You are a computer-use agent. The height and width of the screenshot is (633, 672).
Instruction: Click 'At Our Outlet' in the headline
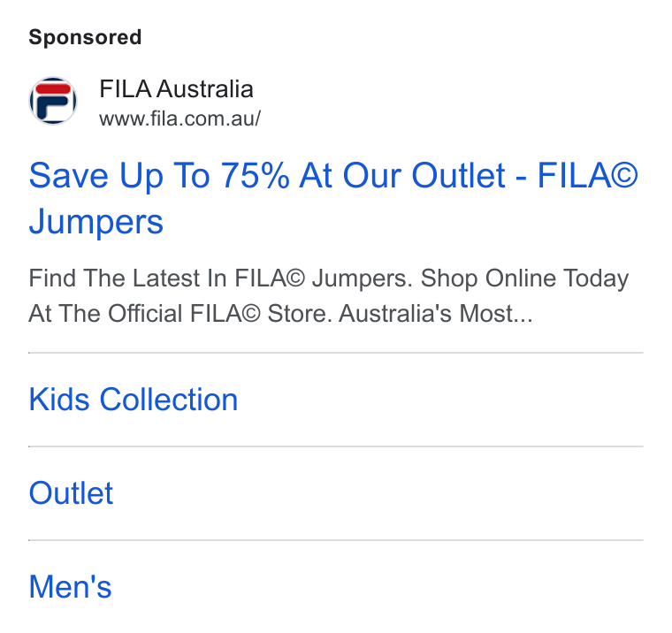pyautogui.click(x=402, y=175)
